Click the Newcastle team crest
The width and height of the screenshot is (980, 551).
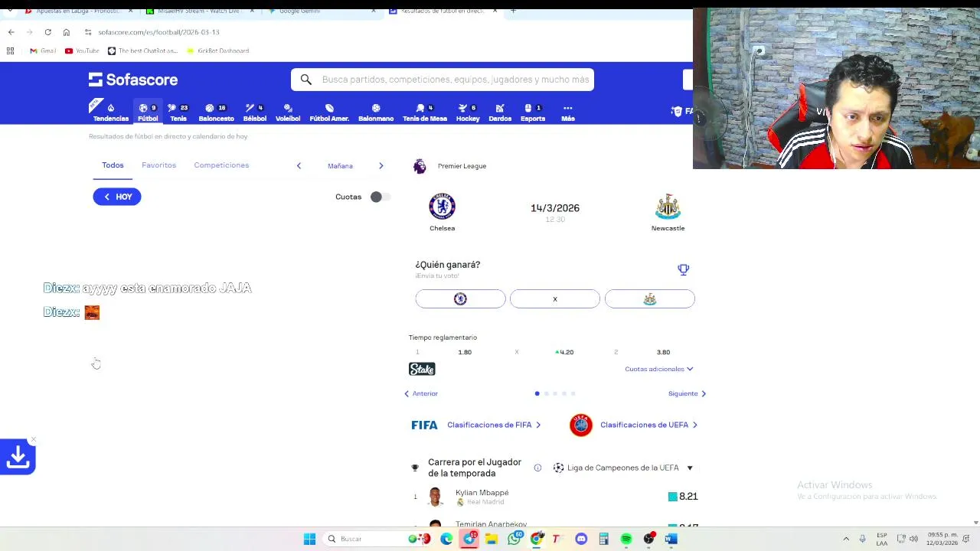(668, 207)
